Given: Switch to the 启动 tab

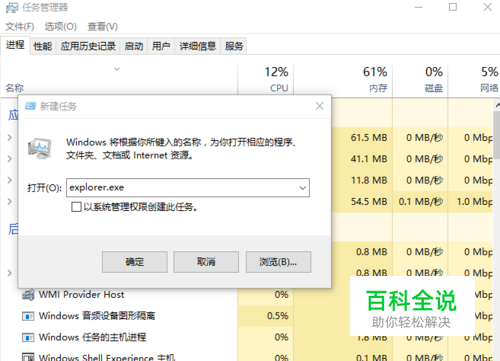Looking at the screenshot, I should [x=134, y=46].
